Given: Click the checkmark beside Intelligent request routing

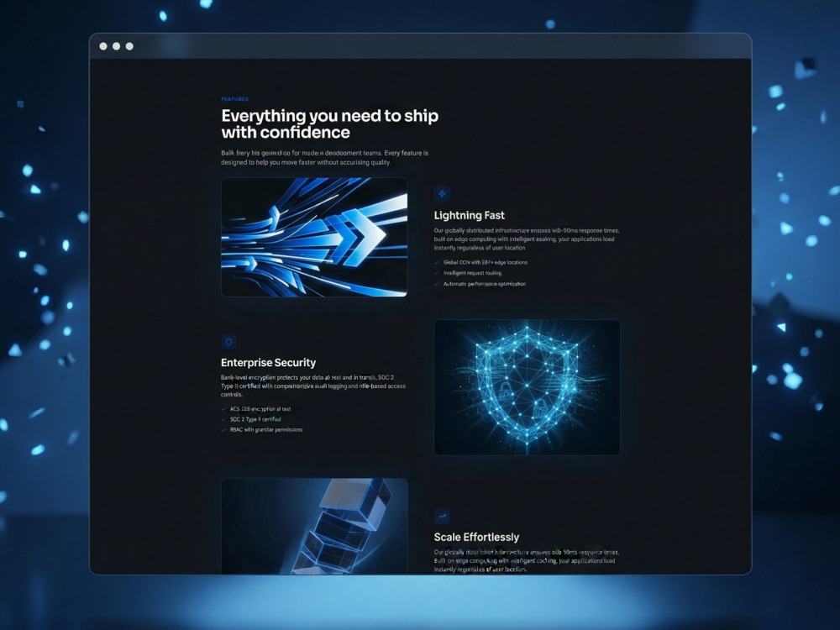Looking at the screenshot, I should tap(437, 273).
